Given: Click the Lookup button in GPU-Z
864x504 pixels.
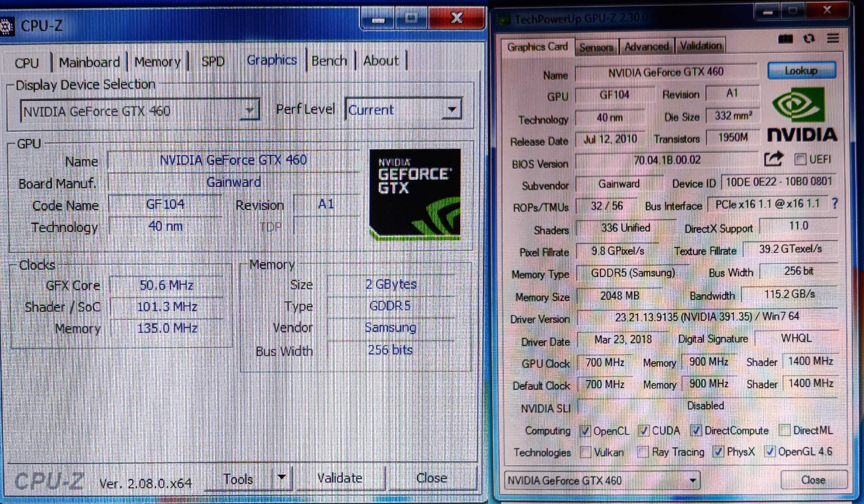Looking at the screenshot, I should pos(802,71).
